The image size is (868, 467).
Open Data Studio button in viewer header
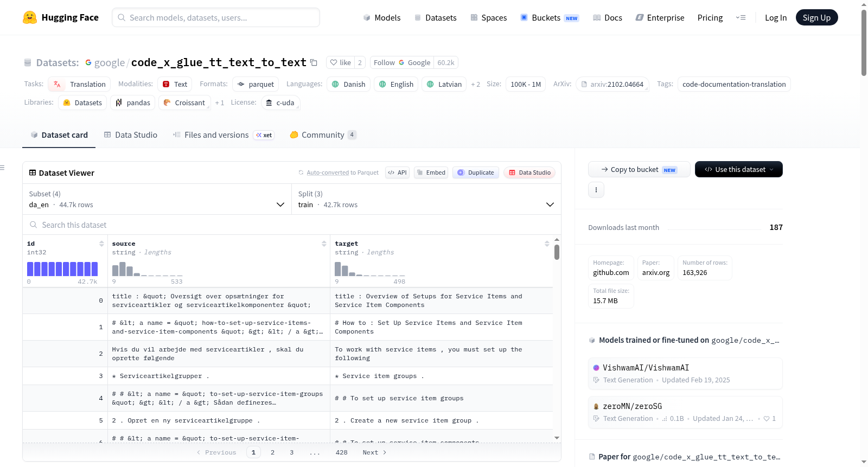(x=529, y=172)
